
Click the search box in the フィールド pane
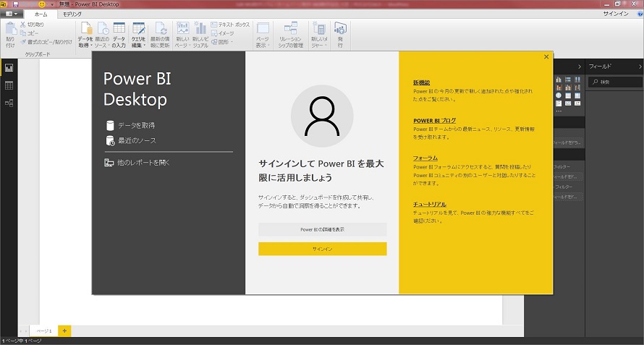pyautogui.click(x=615, y=82)
